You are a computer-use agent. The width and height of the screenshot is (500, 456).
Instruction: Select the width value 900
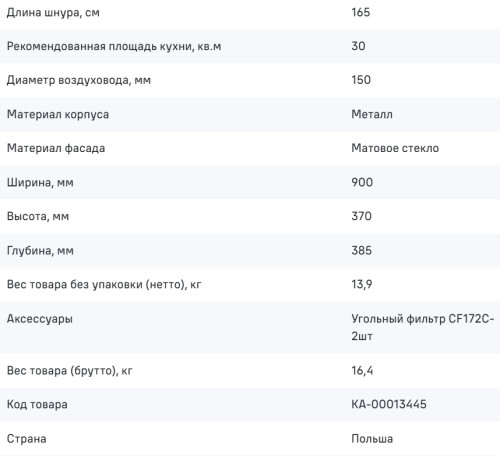(x=362, y=182)
